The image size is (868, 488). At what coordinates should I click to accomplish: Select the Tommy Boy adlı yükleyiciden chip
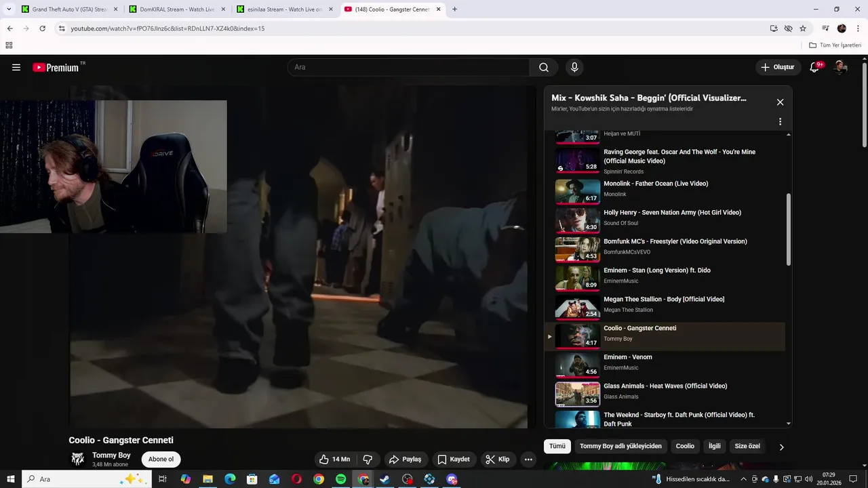pos(620,447)
